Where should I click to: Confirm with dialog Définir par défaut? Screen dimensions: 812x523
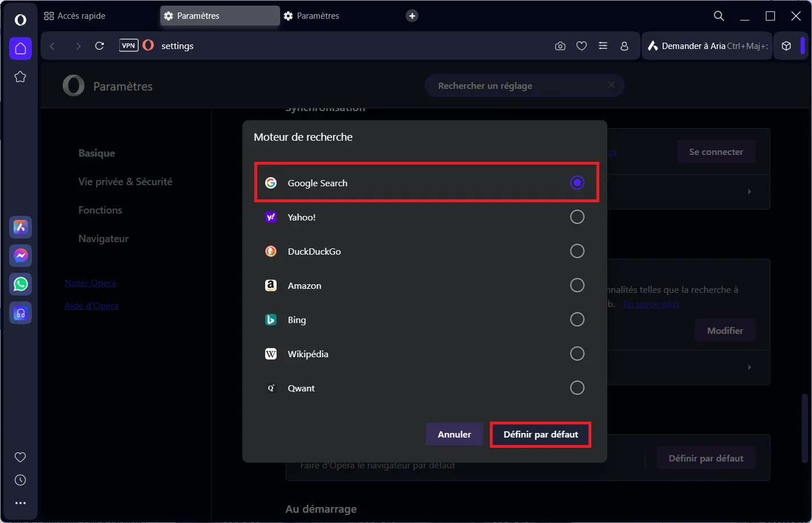541,434
